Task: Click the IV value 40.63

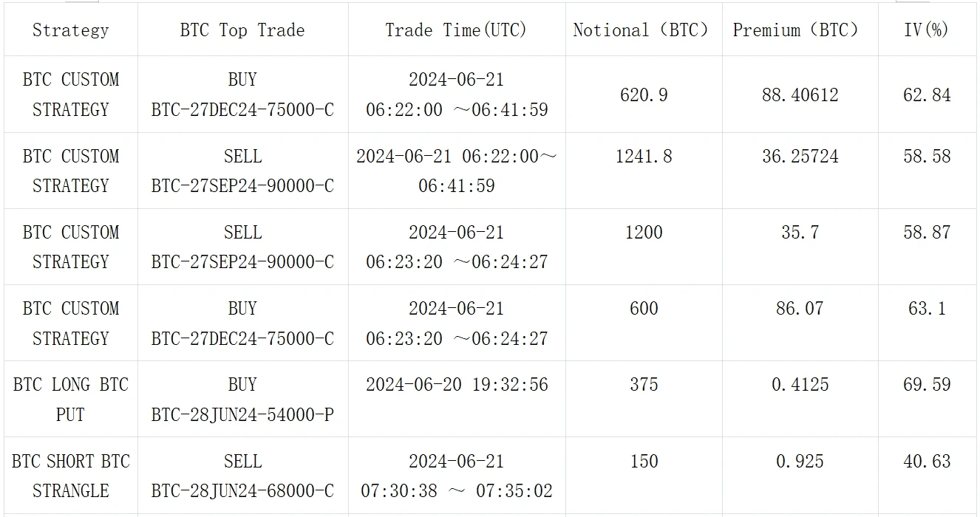Action: tap(927, 462)
